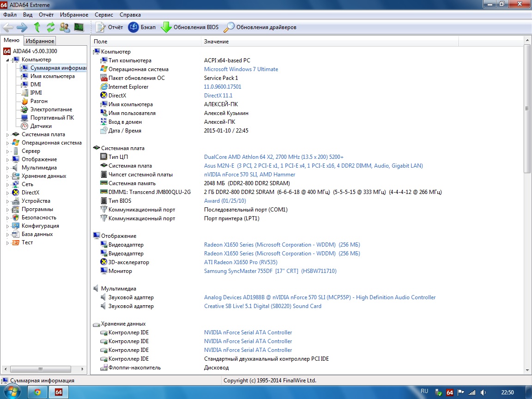Screen dimensions: 532x399
Task: Expand the Сервер tree node
Action: click(x=7, y=151)
